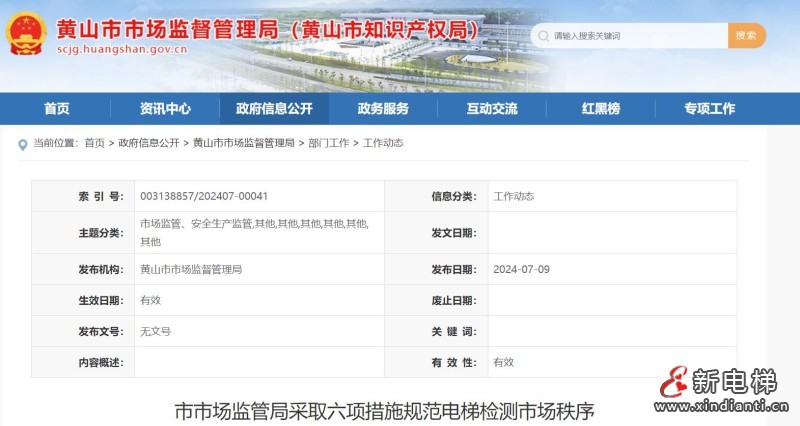Screen dimensions: 800x426
Task: Click article title 市市场监管局采取六项措施规范电梯检测市场秩序
Action: [x=384, y=411]
